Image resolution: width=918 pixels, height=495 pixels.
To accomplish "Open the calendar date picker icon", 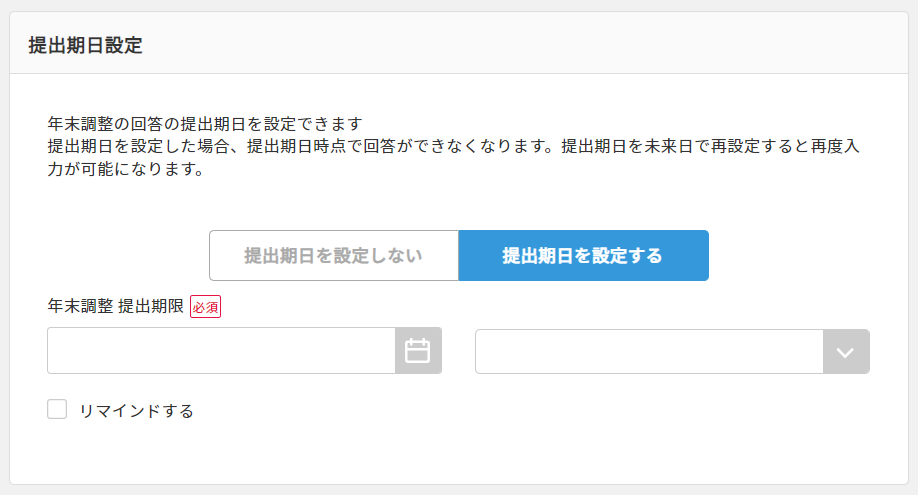I will click(417, 351).
